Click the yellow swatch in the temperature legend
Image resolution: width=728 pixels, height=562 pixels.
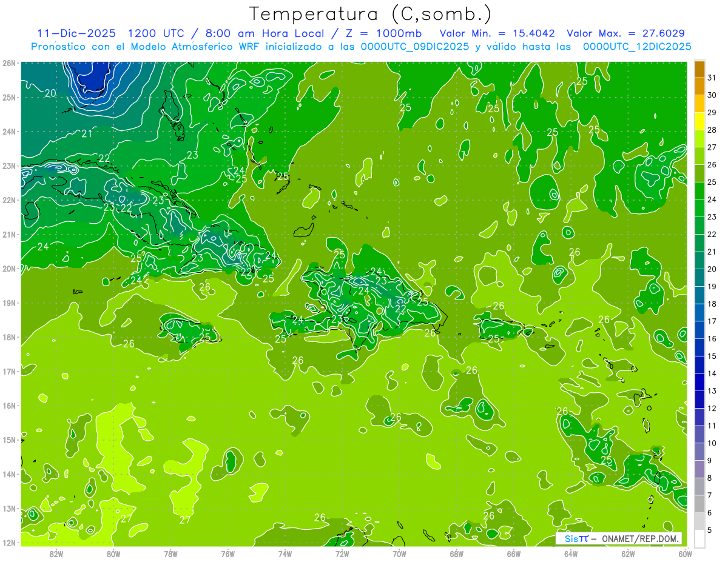(699, 121)
